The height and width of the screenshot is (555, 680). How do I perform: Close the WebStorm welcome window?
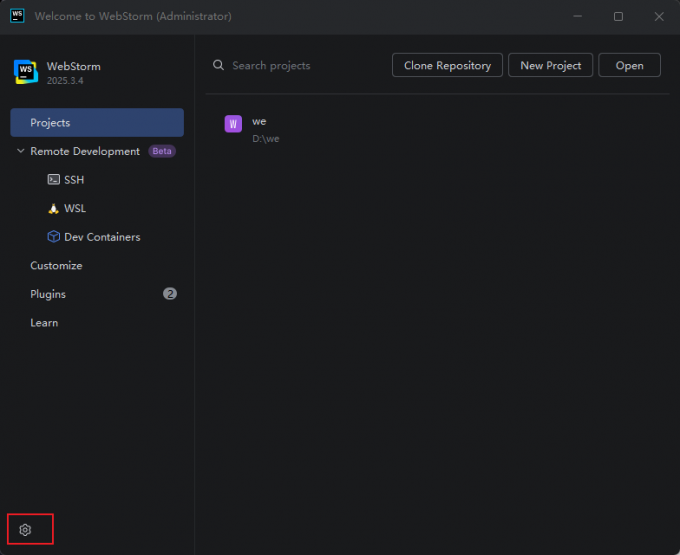pos(659,16)
